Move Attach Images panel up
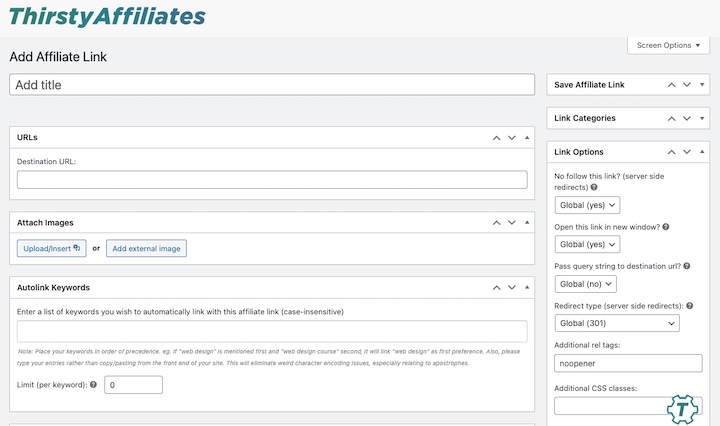The width and height of the screenshot is (720, 426). coord(496,223)
